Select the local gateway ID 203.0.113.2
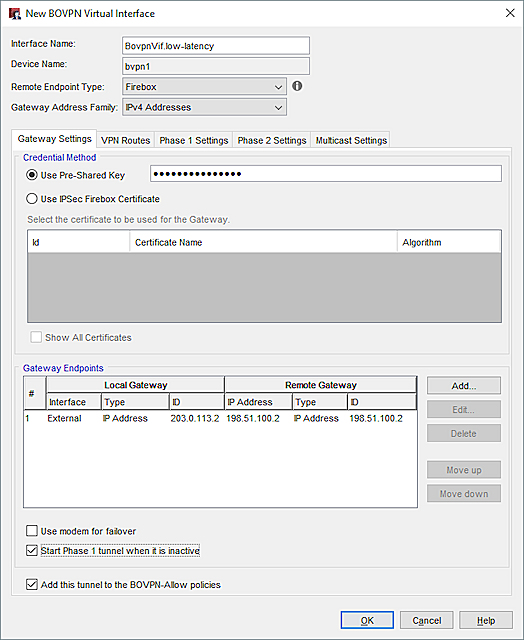 (195, 418)
